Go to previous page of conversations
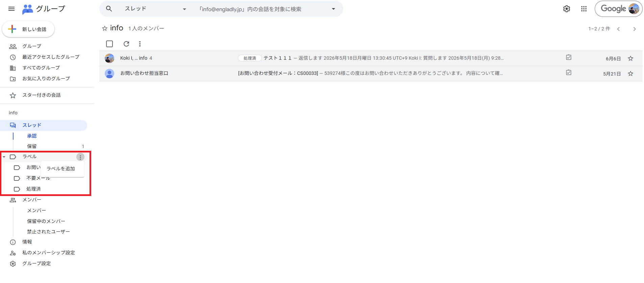644x283 pixels. pos(618,29)
